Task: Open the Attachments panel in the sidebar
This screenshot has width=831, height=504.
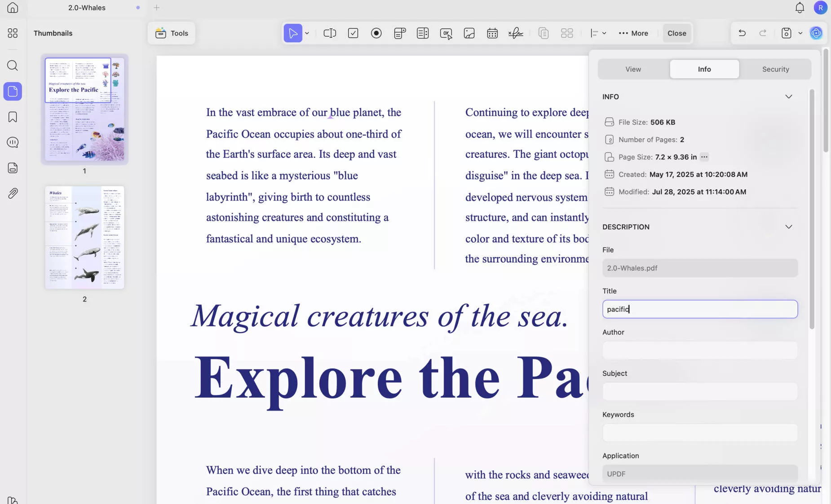Action: tap(13, 193)
